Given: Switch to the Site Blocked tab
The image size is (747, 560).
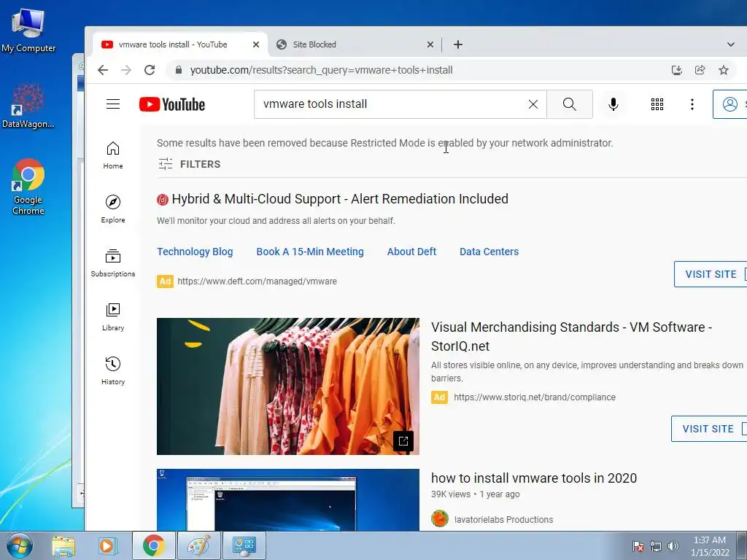Looking at the screenshot, I should click(354, 44).
